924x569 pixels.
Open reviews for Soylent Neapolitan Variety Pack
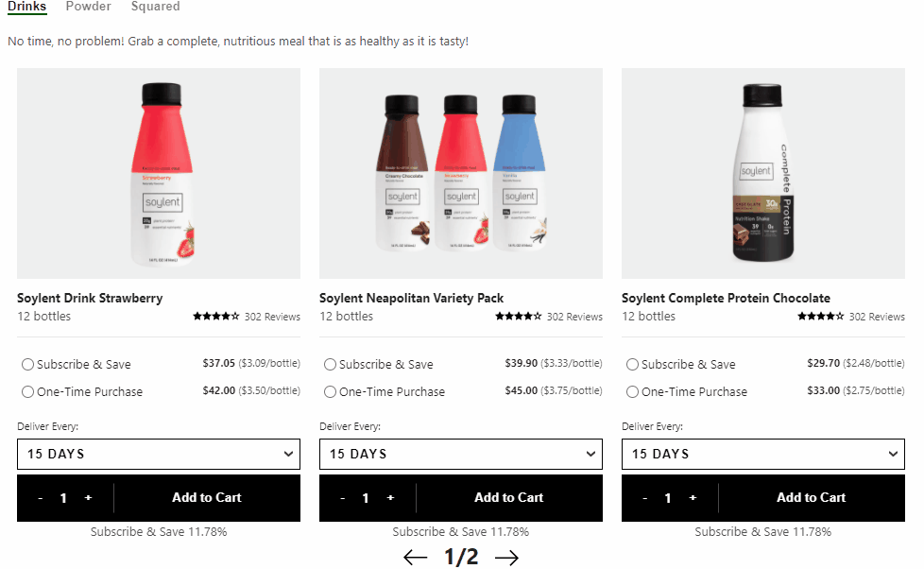[x=574, y=317]
